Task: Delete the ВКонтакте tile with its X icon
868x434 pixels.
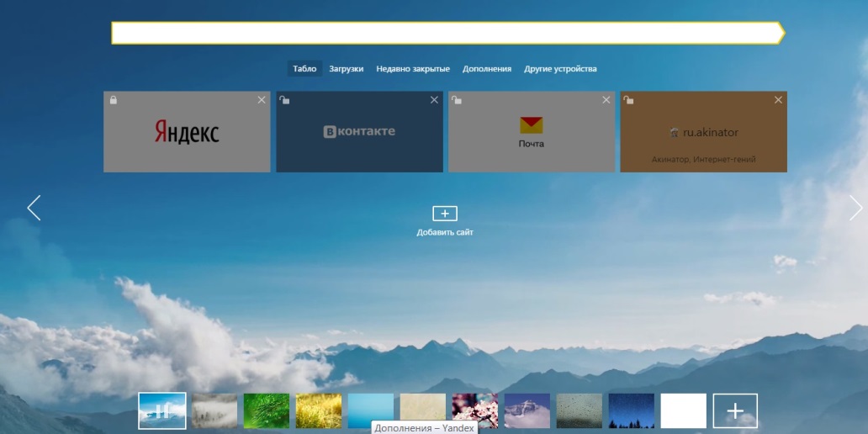Action: tap(434, 100)
